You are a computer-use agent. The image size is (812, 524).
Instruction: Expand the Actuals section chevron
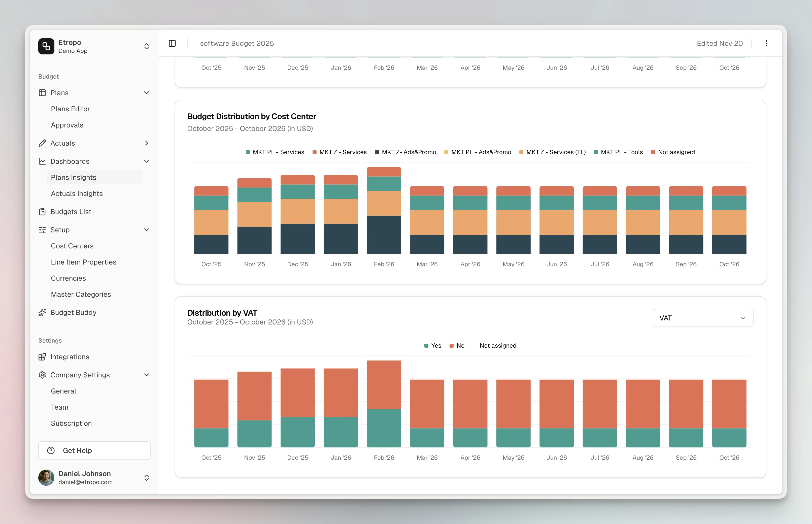point(147,143)
